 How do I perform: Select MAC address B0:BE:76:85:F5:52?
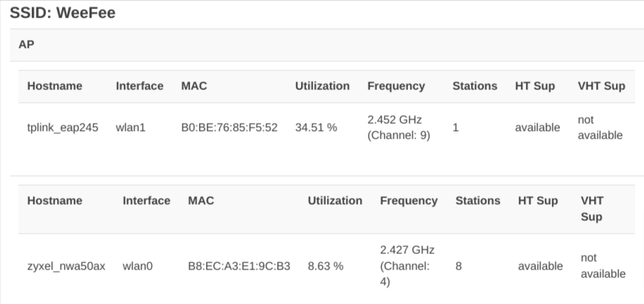(x=229, y=127)
